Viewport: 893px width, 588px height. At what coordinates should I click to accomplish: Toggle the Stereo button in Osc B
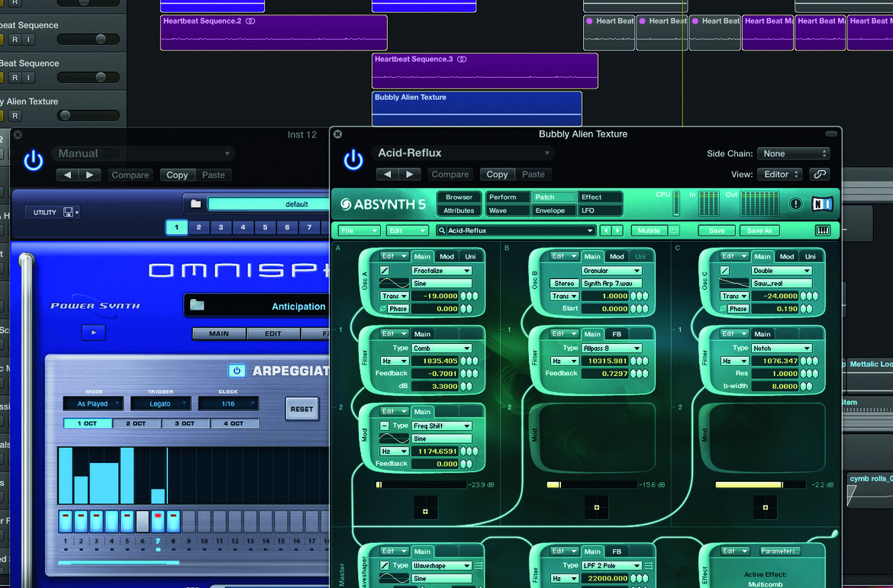[564, 284]
